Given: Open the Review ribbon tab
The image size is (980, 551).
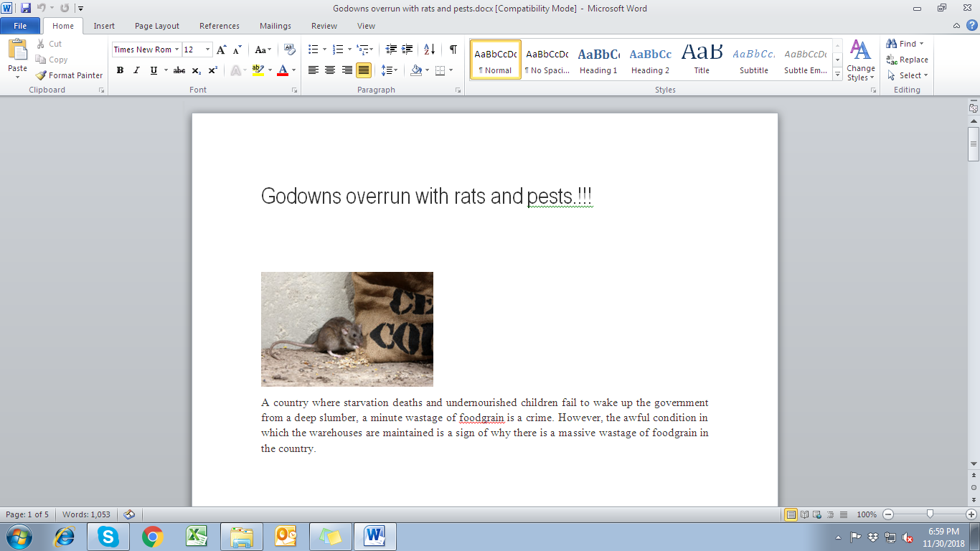Looking at the screenshot, I should [324, 26].
